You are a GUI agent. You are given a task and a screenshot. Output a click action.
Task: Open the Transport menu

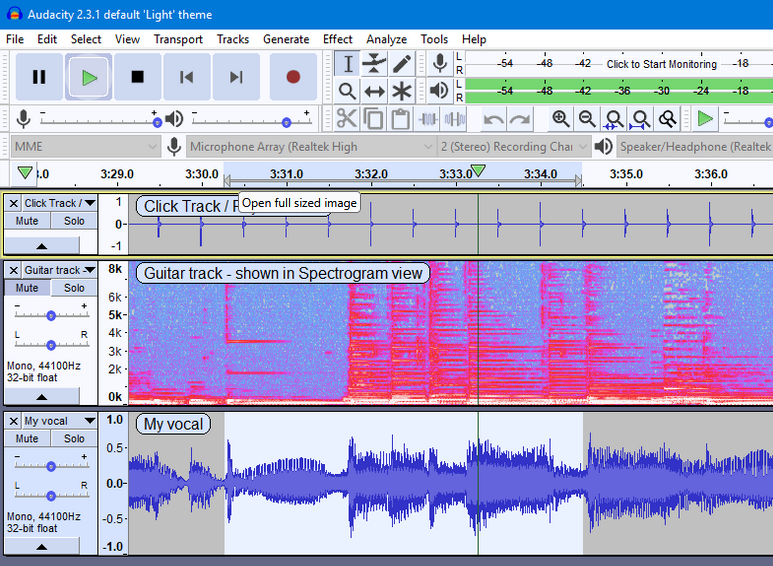tap(178, 39)
